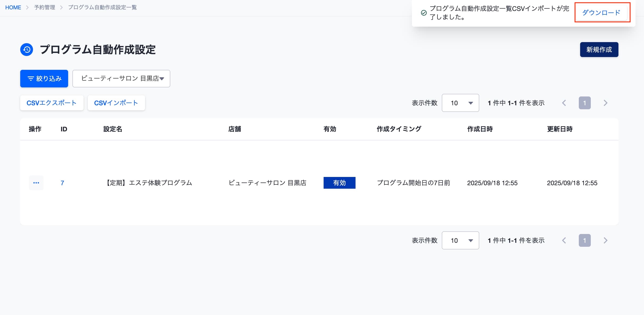Open the three-dot action menu for row 7
Image resolution: width=644 pixels, height=315 pixels.
point(36,183)
